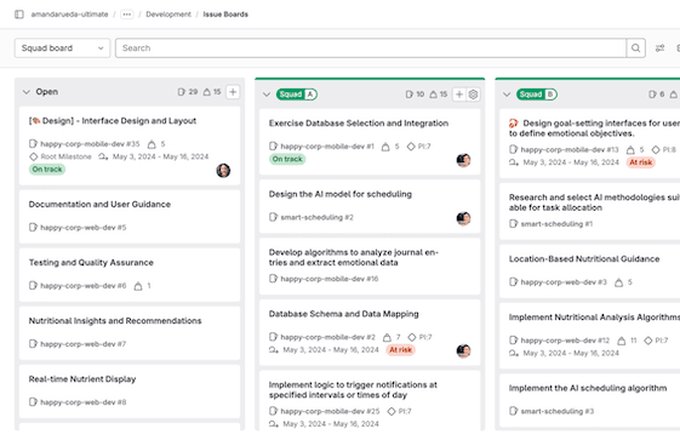
Task: Click weight icon on happy-corp-web-dev #12
Action: (x=621, y=341)
